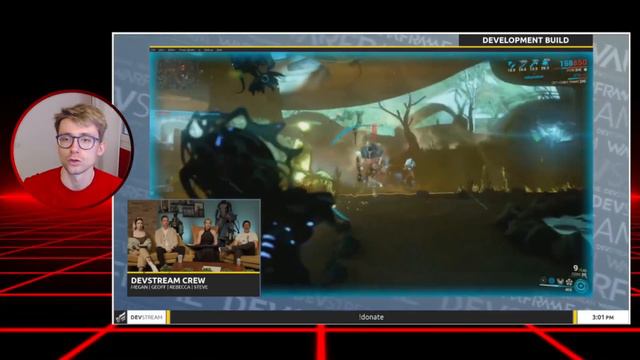
Task: Click the 3:01 PM clock display
Action: (x=602, y=317)
